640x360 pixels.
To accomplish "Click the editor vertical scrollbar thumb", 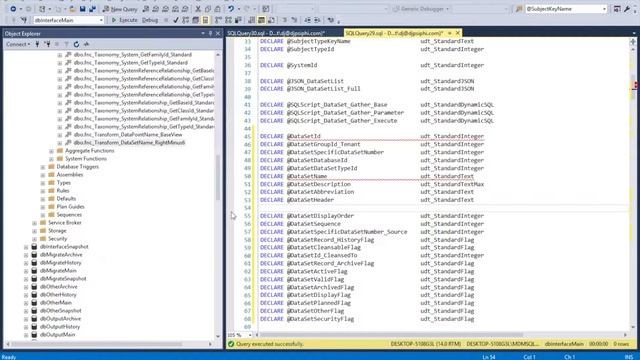I will click(633, 88).
